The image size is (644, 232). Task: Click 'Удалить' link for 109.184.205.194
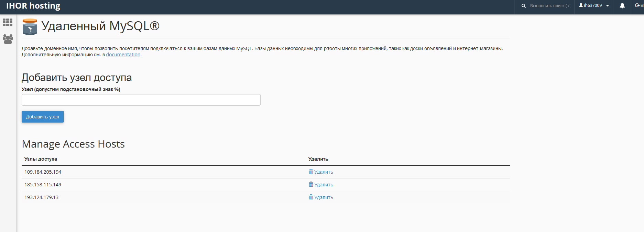pos(324,172)
